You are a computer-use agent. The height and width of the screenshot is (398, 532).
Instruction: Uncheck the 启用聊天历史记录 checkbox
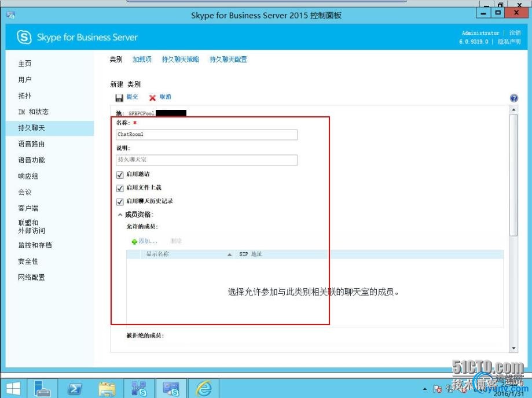[120, 202]
